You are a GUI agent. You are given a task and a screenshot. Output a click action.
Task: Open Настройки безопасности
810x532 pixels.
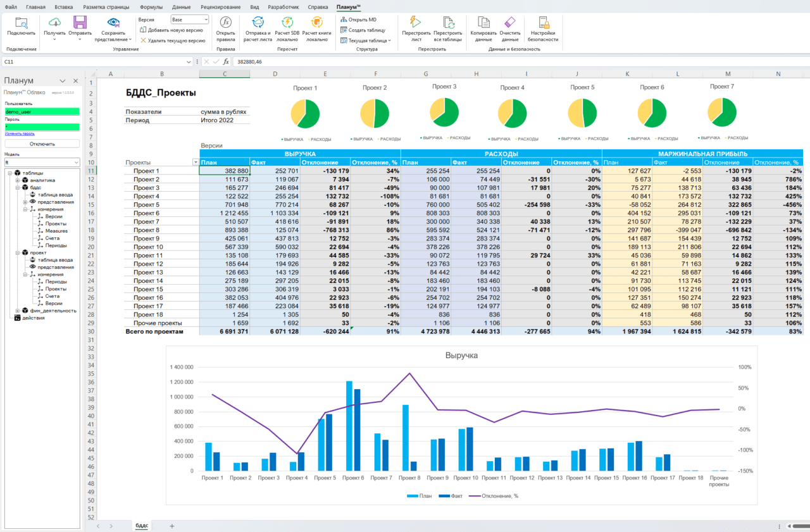(x=543, y=23)
